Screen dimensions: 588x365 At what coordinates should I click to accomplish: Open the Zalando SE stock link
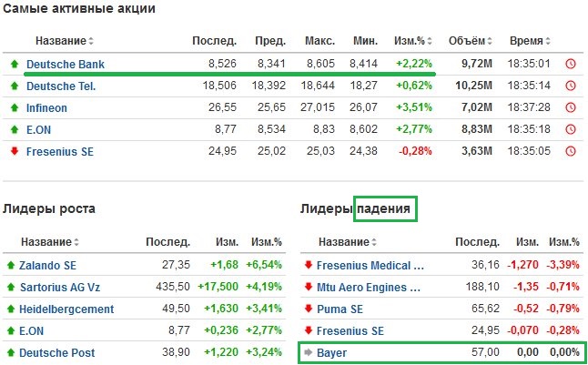click(x=47, y=265)
